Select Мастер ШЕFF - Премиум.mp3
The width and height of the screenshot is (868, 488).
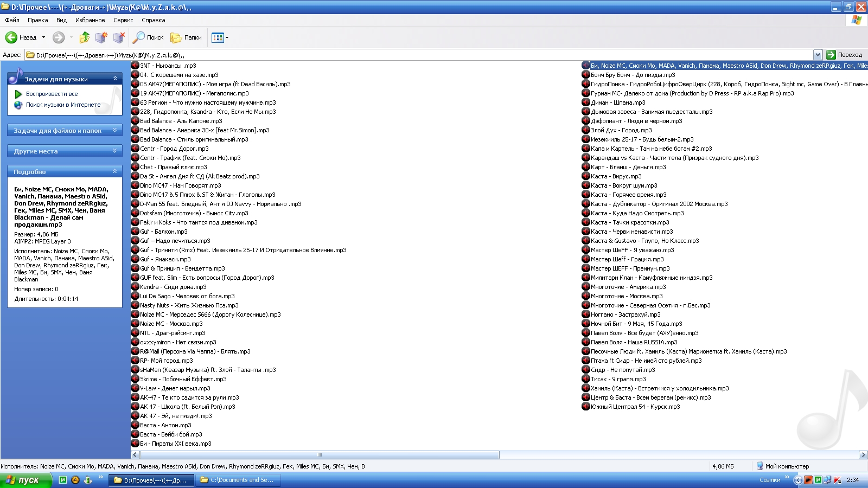pyautogui.click(x=630, y=268)
